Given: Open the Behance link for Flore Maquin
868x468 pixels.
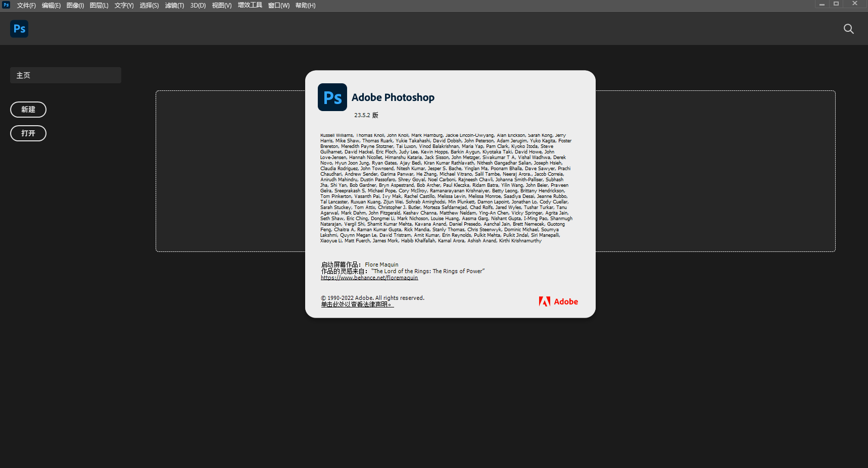Looking at the screenshot, I should point(369,278).
